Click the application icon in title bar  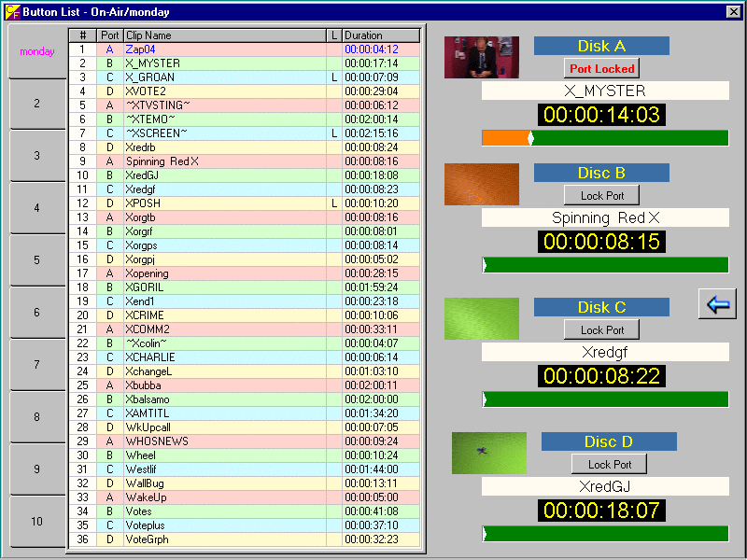(11, 11)
